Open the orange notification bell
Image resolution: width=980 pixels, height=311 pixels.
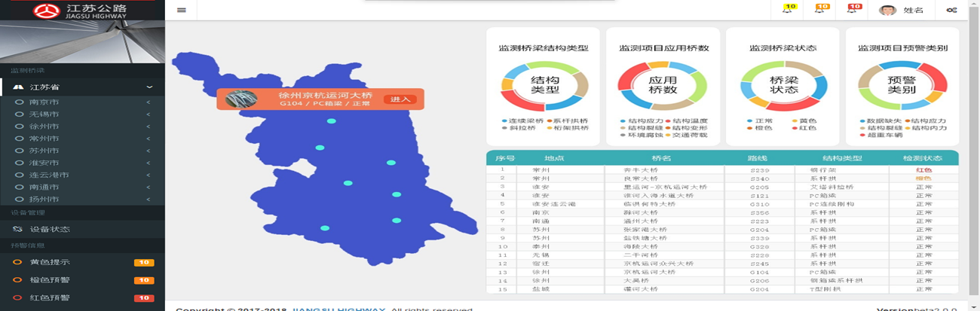[820, 10]
